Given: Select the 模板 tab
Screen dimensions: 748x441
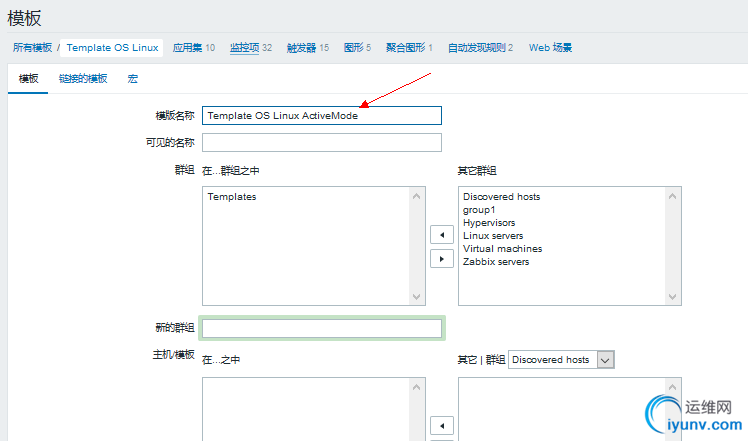Looking at the screenshot, I should click(28, 79).
